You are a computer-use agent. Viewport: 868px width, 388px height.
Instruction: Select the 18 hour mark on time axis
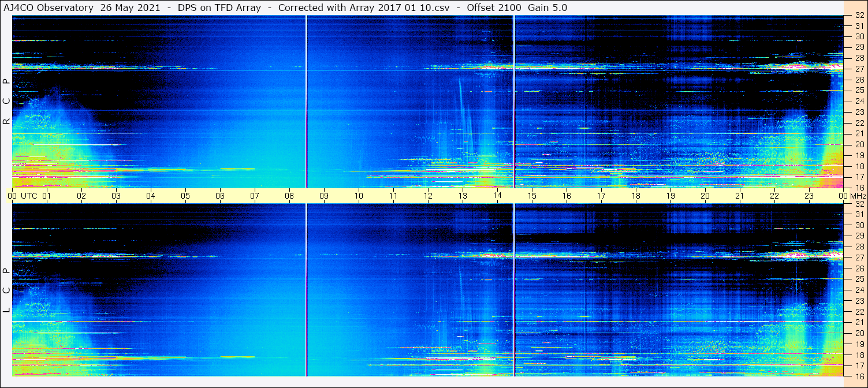[636, 196]
